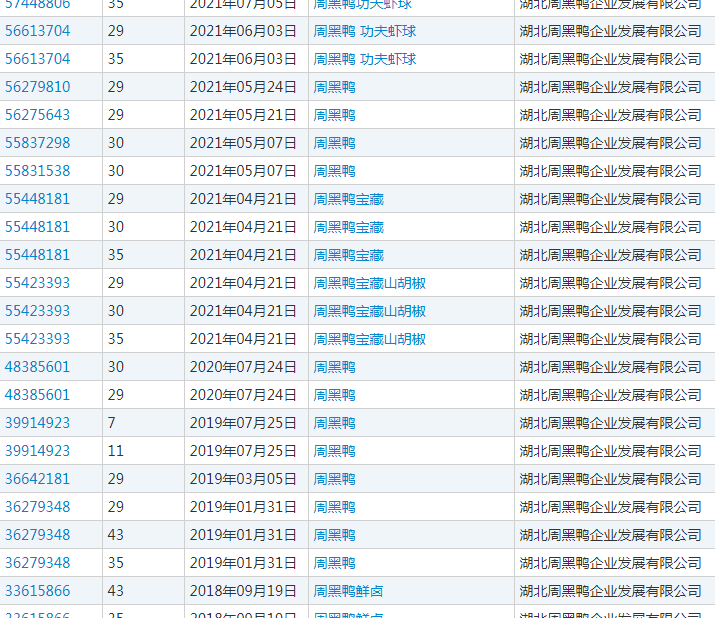
Task: Open registration number 56275643 link
Action: [x=38, y=115]
